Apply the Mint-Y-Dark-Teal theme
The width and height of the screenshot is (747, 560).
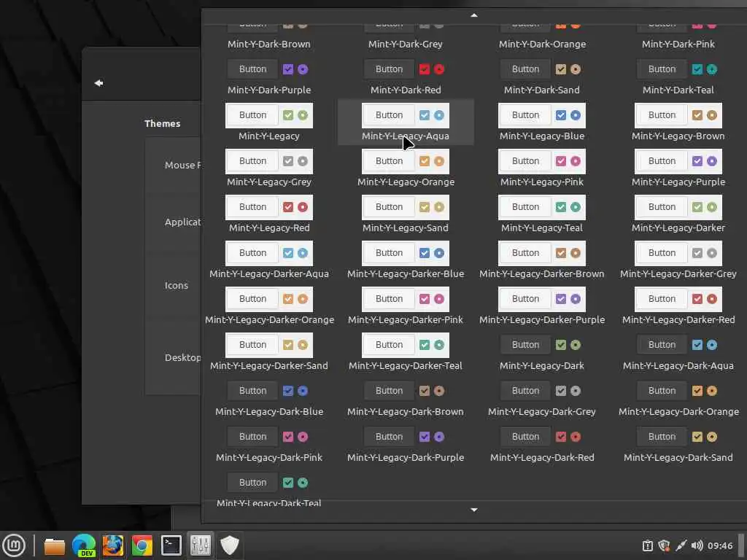pyautogui.click(x=678, y=76)
